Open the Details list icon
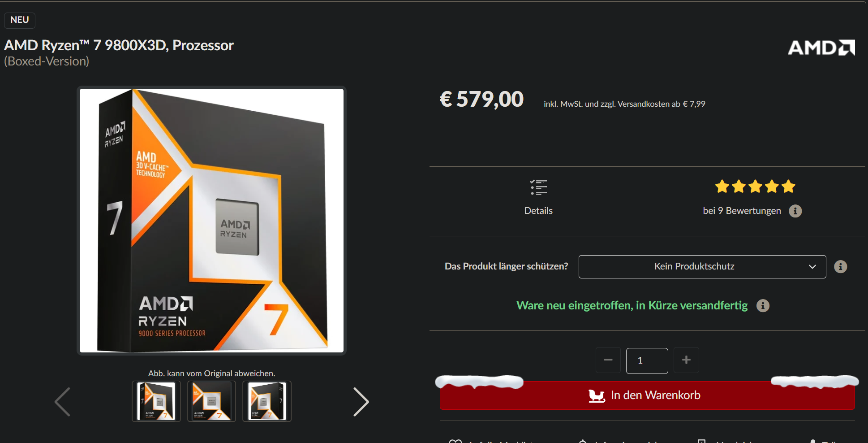Image resolution: width=868 pixels, height=443 pixels. coord(538,187)
